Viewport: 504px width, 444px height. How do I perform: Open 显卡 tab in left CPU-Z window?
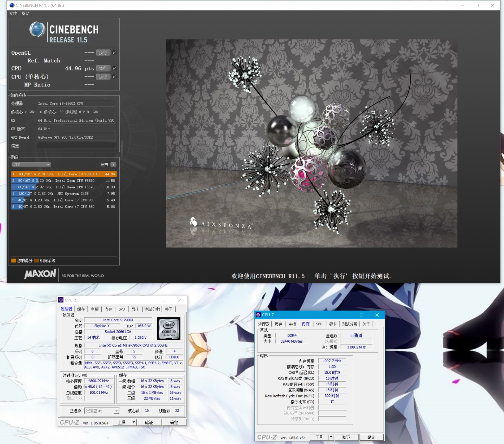135,309
